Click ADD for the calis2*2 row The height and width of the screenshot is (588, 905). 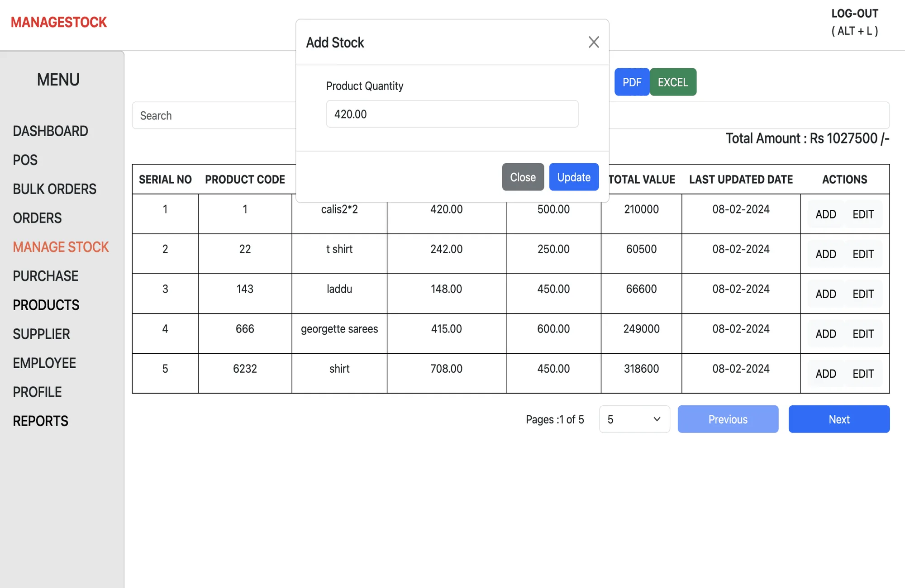[826, 214]
